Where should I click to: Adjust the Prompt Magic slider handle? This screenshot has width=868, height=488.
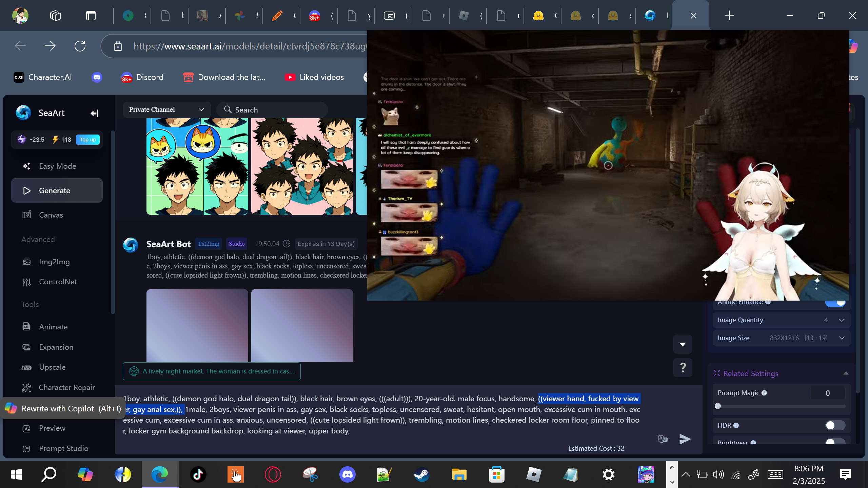point(718,406)
